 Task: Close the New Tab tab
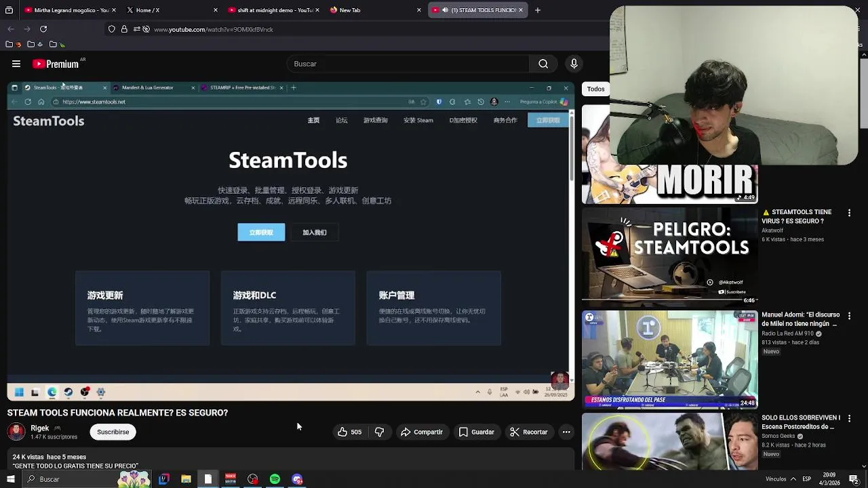point(419,10)
